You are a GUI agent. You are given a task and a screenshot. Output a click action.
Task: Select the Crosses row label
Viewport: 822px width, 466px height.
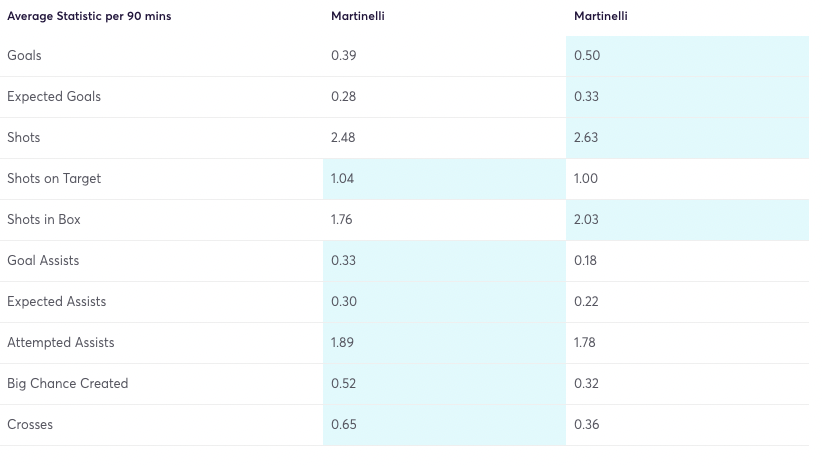pyautogui.click(x=30, y=425)
